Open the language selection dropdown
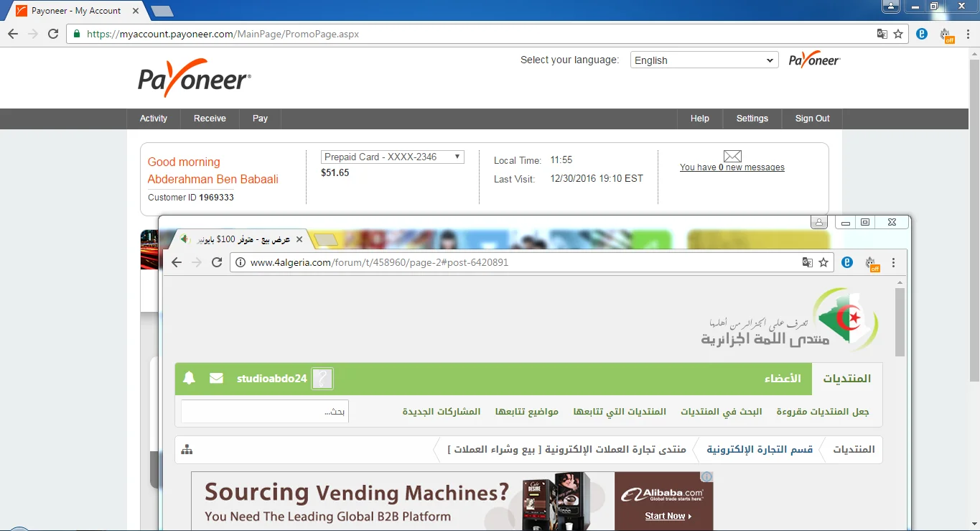The height and width of the screenshot is (531, 980). tap(704, 60)
